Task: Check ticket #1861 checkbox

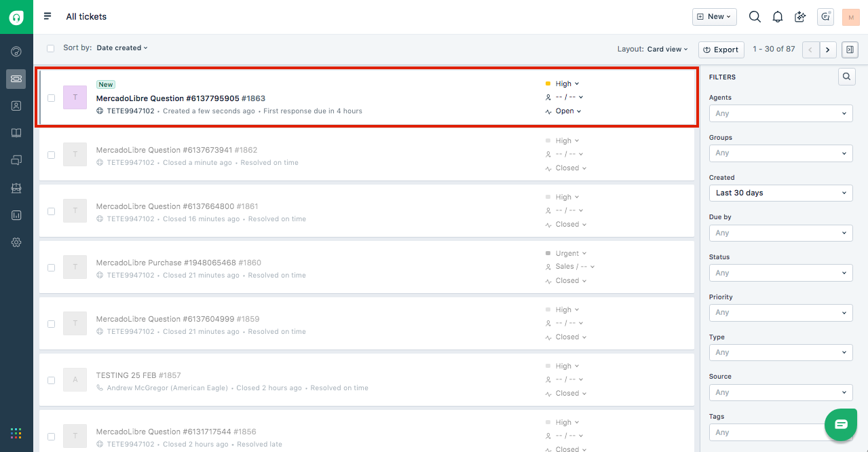Action: coord(51,211)
